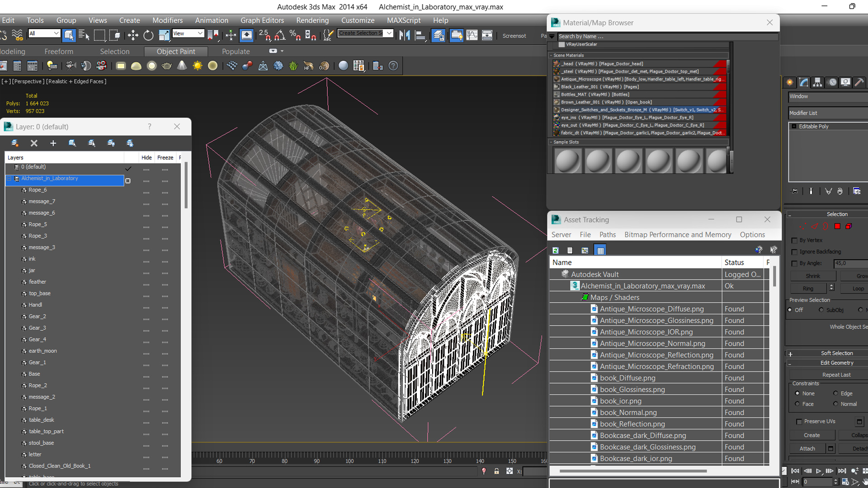Delete layer using X icon in Layer dialog
Image resolution: width=868 pixels, height=488 pixels.
coord(34,143)
